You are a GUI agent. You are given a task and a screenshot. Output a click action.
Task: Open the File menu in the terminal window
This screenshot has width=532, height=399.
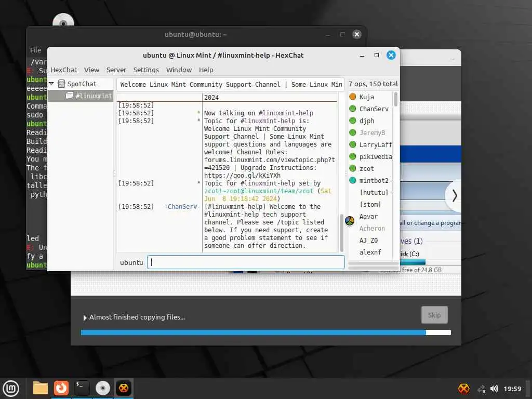click(35, 50)
